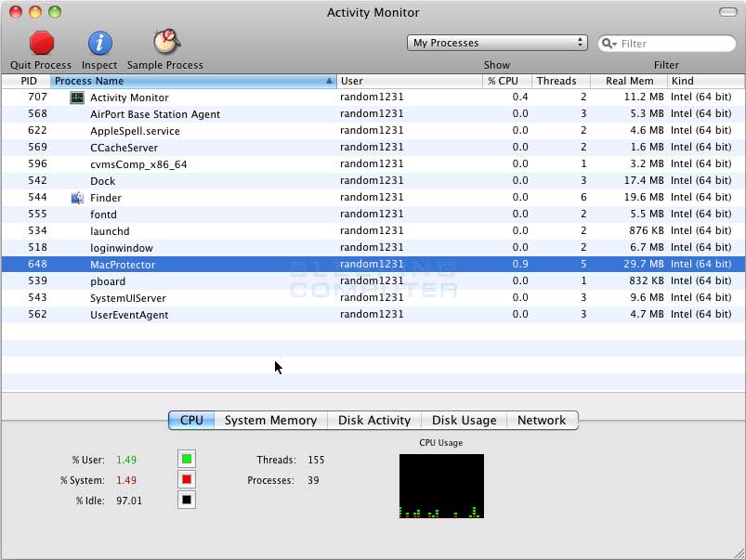Click the 29.7 MB memory value
The image size is (746, 560).
[x=644, y=264]
